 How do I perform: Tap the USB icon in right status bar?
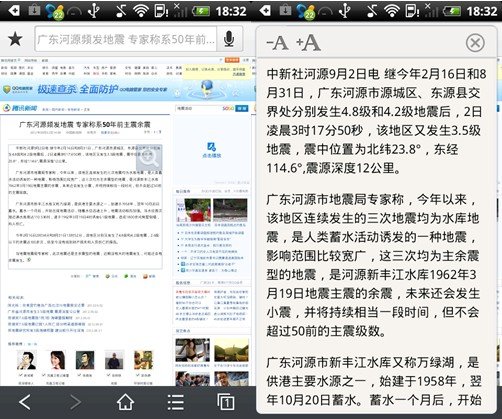(345, 10)
